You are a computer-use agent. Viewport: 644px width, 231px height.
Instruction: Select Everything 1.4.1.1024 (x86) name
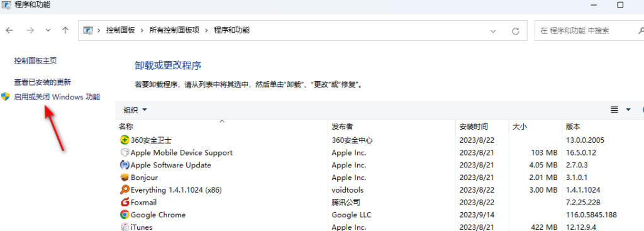coord(177,190)
